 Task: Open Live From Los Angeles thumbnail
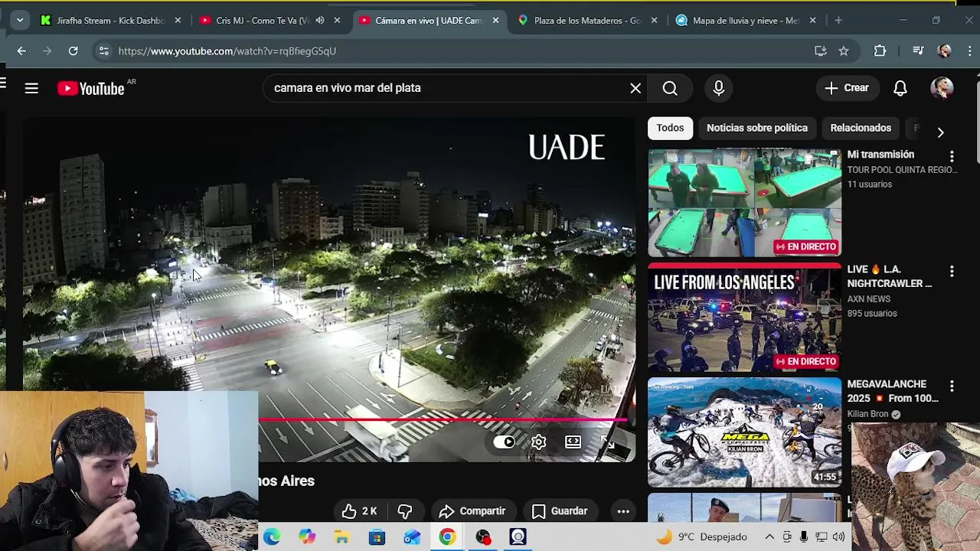tap(744, 318)
